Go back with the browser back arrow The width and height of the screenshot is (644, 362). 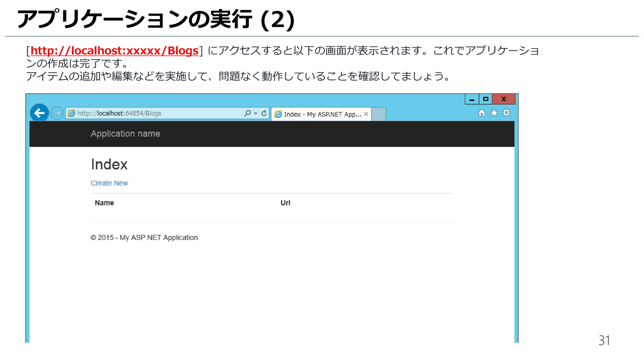[x=39, y=113]
